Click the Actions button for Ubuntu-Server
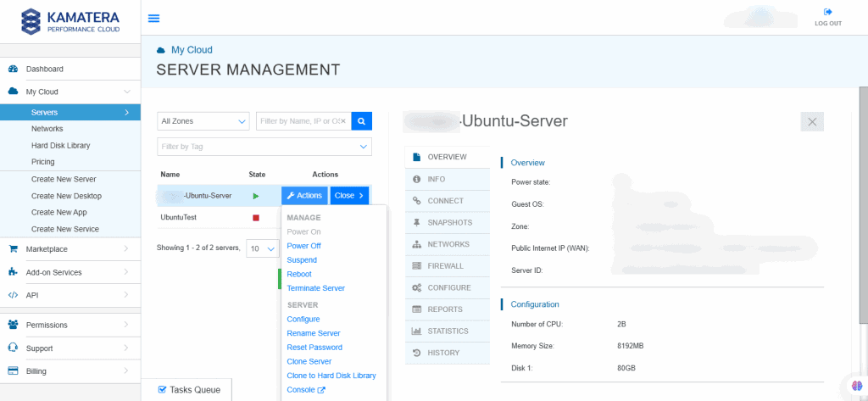 click(x=304, y=196)
